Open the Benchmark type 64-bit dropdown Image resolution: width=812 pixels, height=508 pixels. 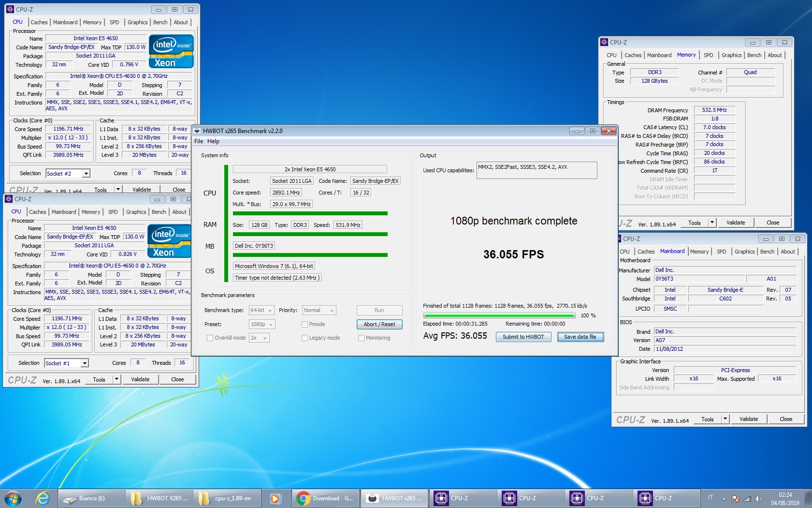(x=261, y=310)
